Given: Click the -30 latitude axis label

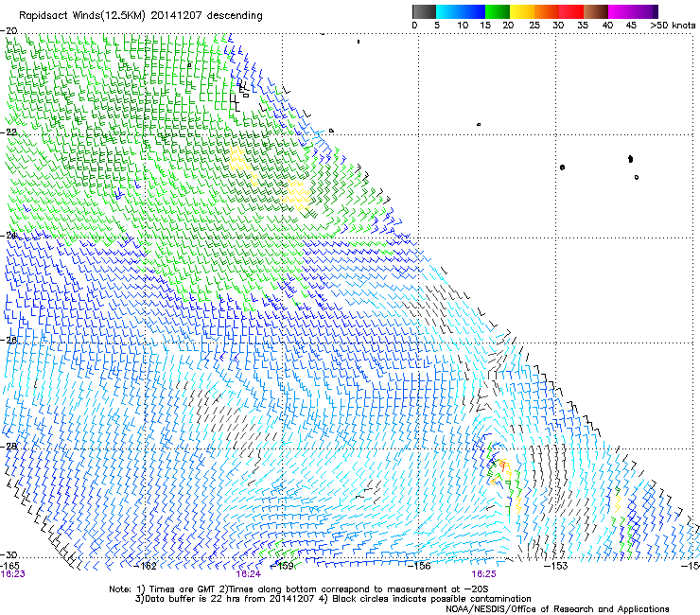Looking at the screenshot, I should coord(9,554).
